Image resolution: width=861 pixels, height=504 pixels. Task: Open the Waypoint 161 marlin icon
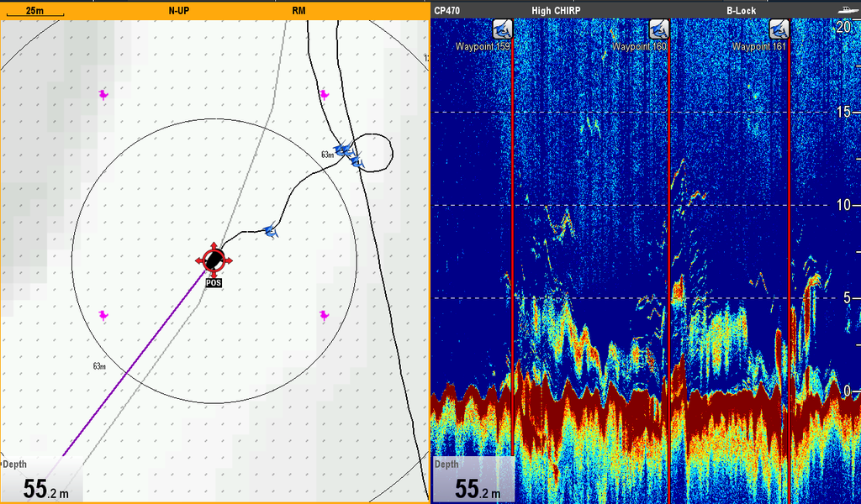(779, 29)
